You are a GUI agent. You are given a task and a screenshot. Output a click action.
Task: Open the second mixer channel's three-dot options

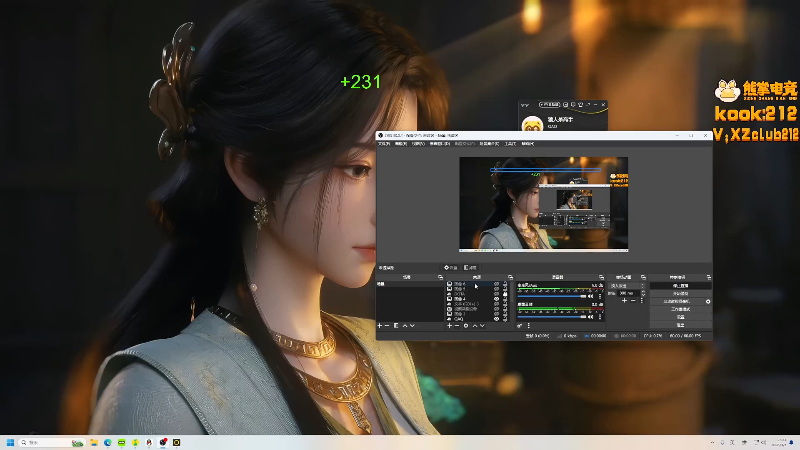click(600, 317)
